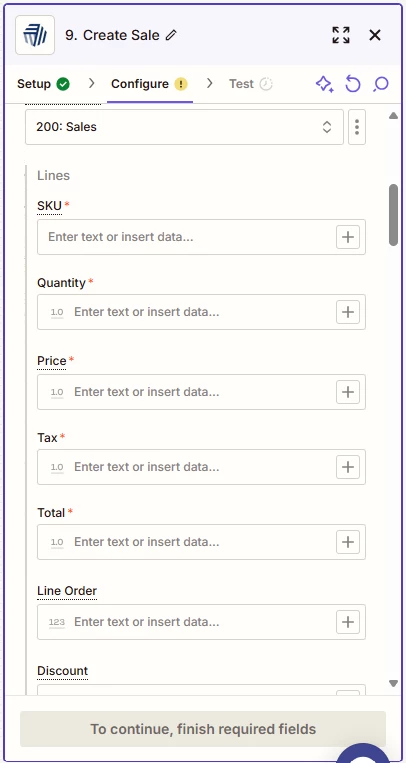
Task: Expand the step panel to fullscreen
Action: click(x=341, y=35)
